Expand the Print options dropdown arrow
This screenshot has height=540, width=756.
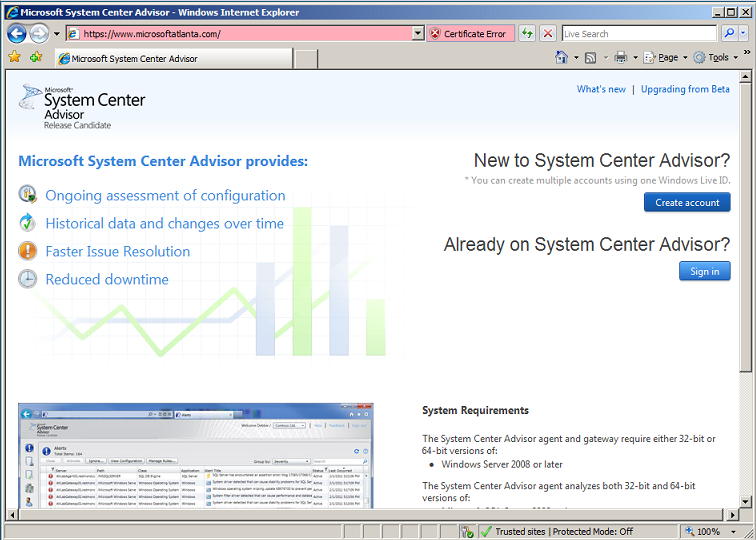click(635, 58)
